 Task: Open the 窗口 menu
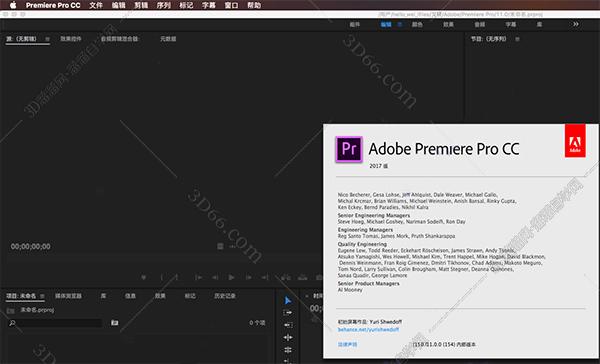click(x=231, y=5)
